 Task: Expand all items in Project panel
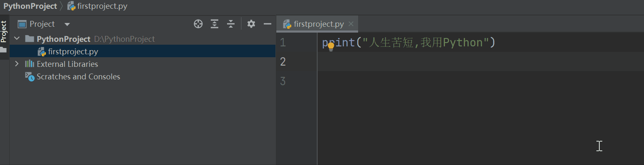215,24
